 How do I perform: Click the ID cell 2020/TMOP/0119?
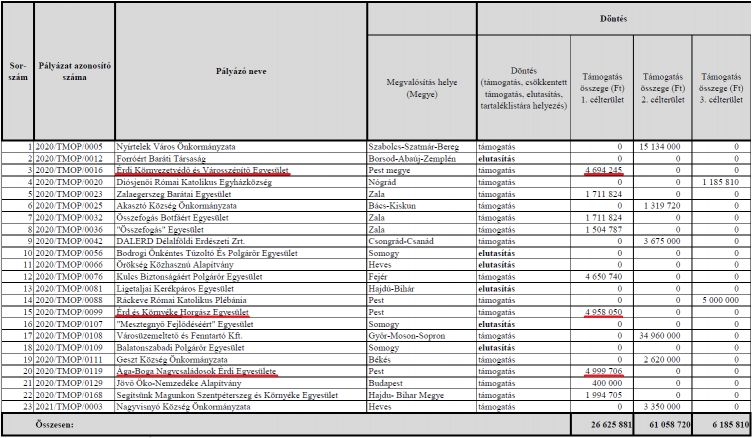(72, 372)
